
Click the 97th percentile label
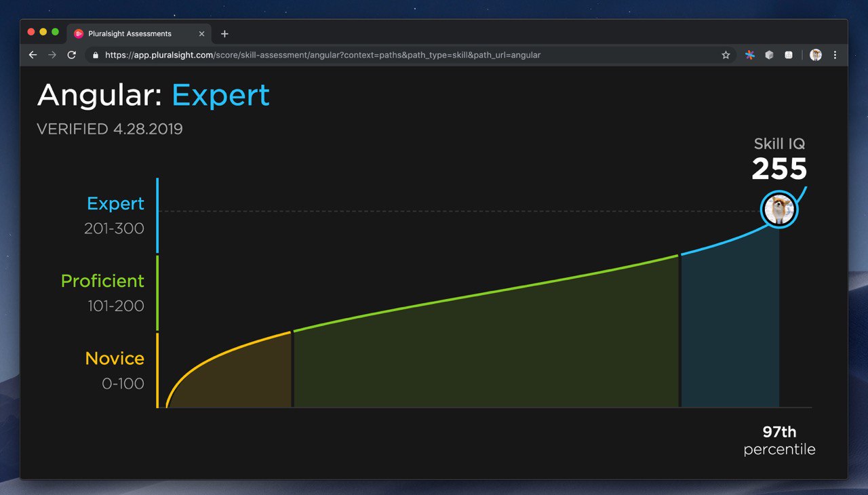click(779, 440)
